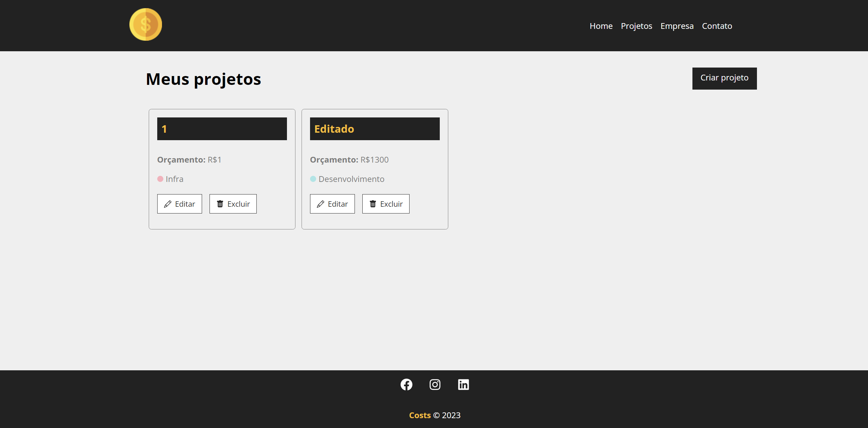Navigate to Projetos in the top menu

pyautogui.click(x=636, y=26)
